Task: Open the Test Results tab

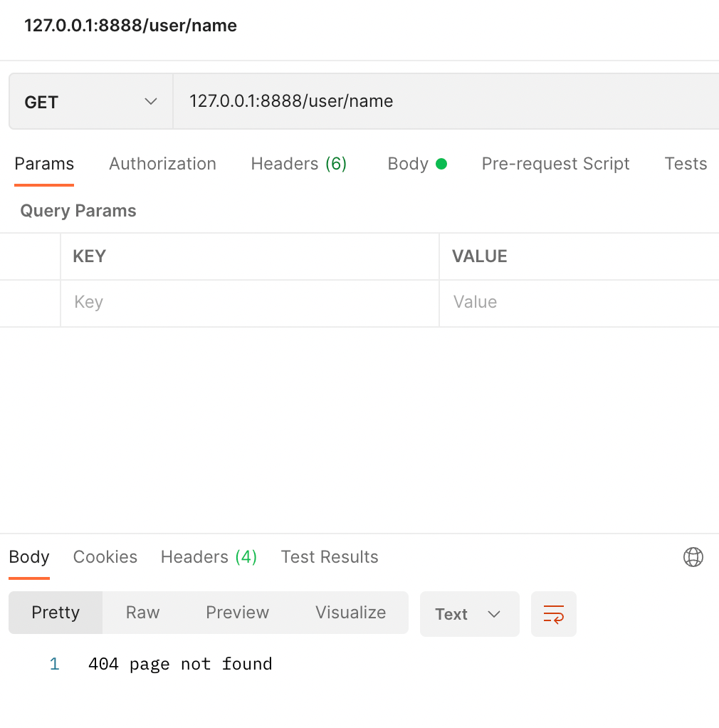Action: pyautogui.click(x=329, y=557)
